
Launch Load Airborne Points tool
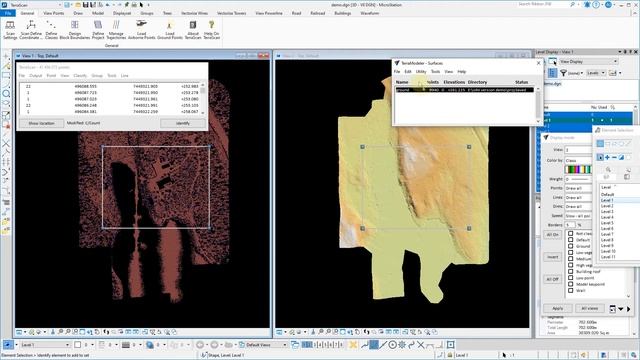coord(141,30)
